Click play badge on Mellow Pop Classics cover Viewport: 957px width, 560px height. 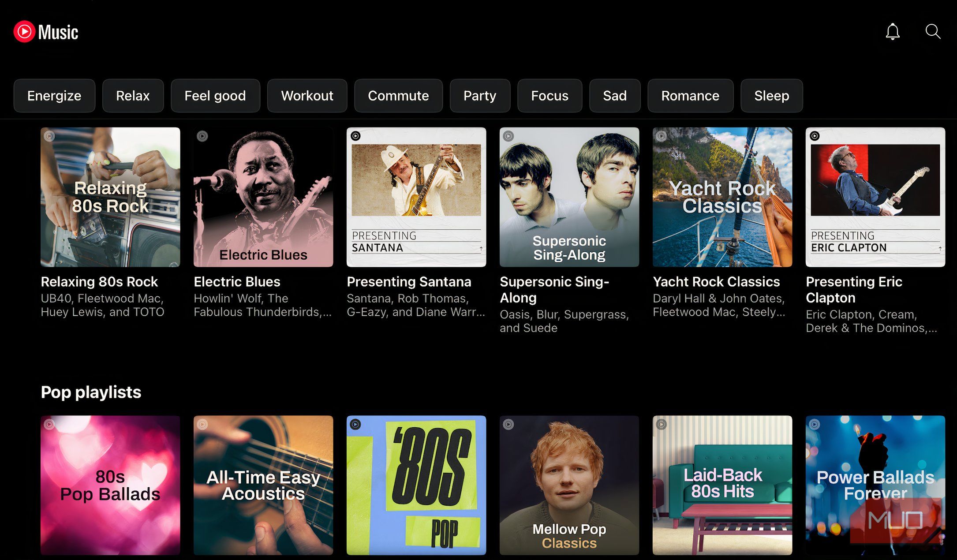pos(508,424)
